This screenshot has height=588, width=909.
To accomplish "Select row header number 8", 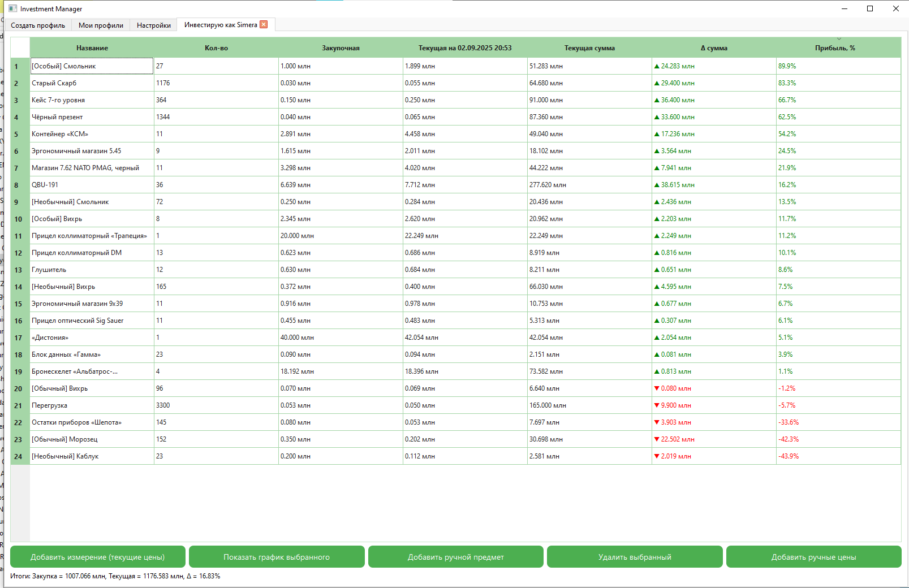I will 20,185.
